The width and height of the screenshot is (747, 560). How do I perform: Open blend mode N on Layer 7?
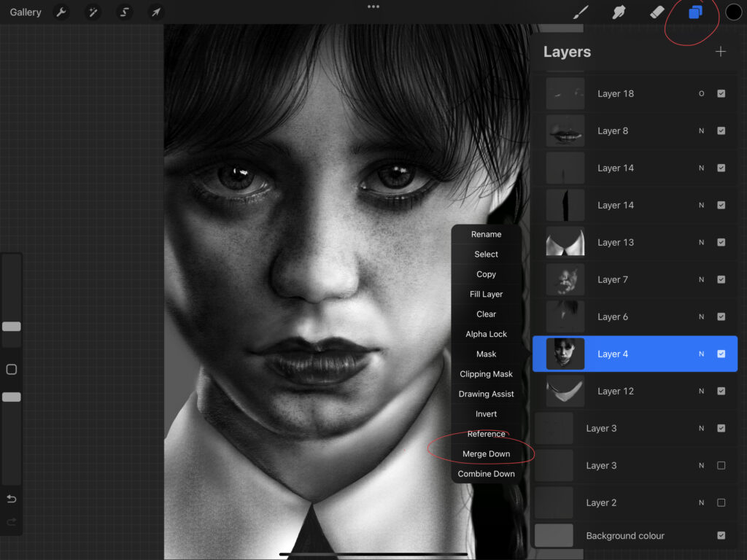(x=701, y=280)
